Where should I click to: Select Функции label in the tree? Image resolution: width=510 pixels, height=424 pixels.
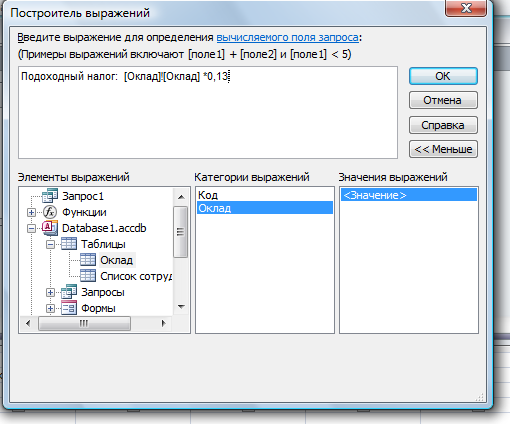(x=84, y=212)
